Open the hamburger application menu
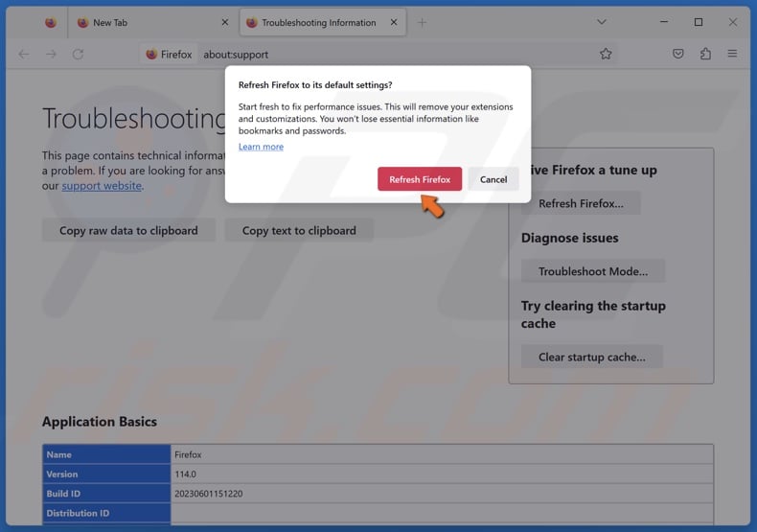This screenshot has width=757, height=532. pos(732,54)
